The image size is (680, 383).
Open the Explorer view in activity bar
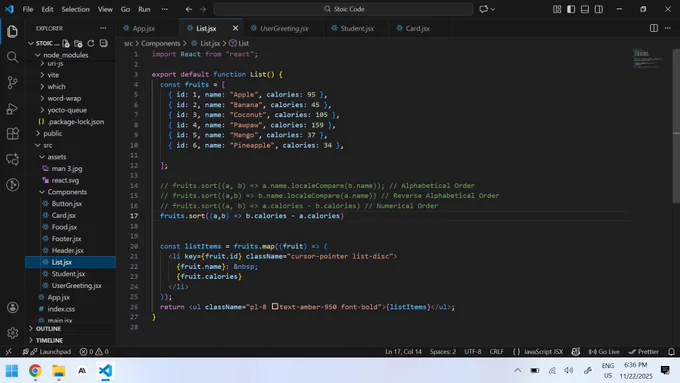pos(13,31)
